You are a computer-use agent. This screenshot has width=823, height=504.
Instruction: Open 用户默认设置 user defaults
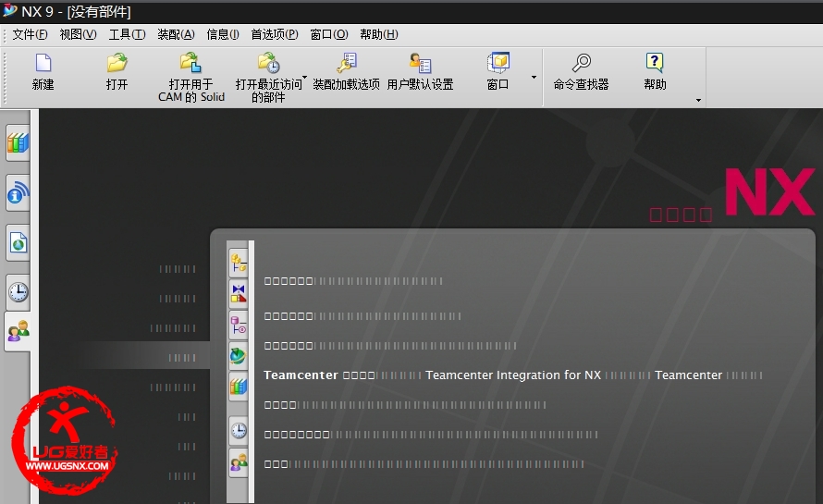(420, 72)
